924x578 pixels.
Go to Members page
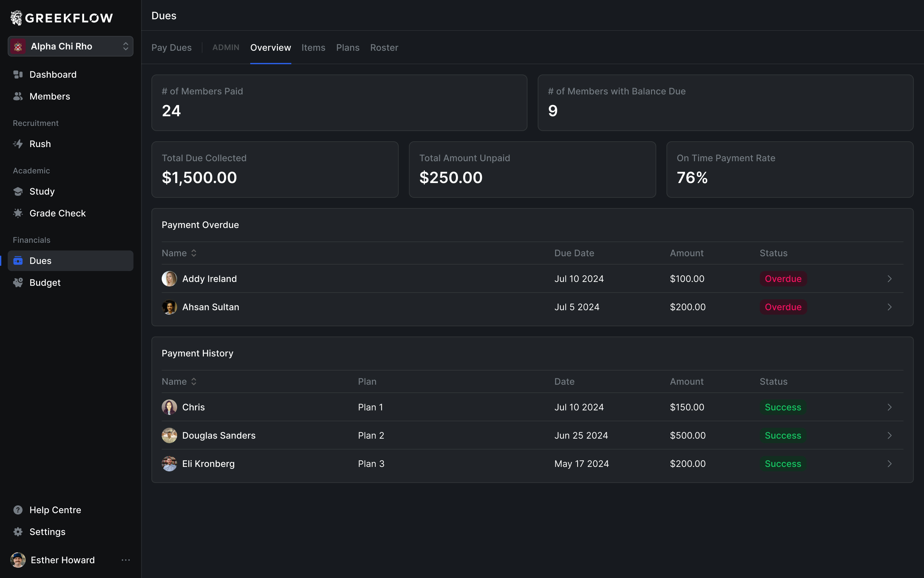(71, 96)
